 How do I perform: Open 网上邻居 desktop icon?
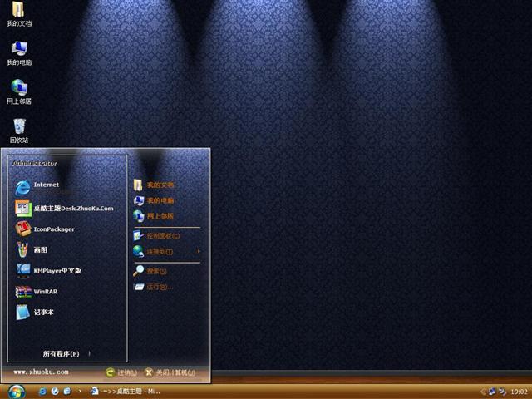19,91
